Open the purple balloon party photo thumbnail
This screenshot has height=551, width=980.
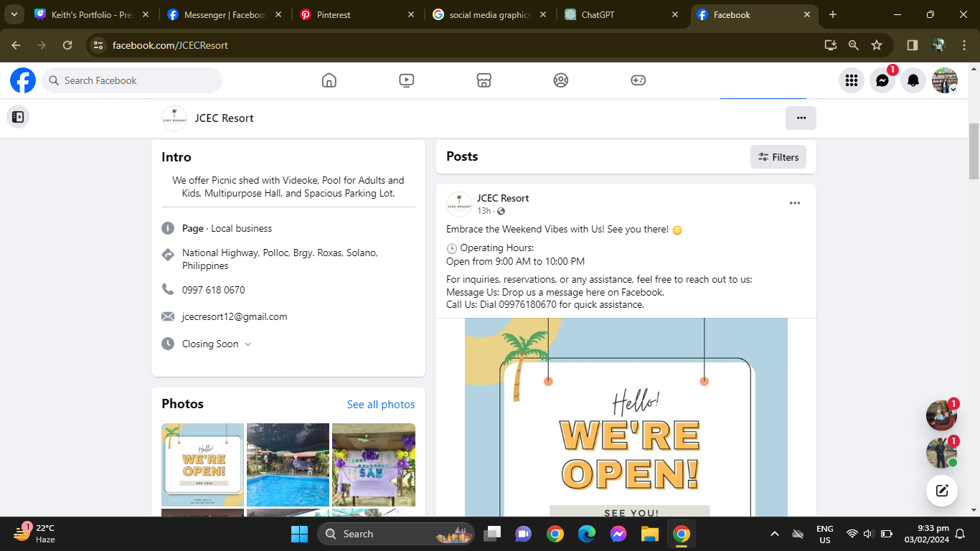click(373, 464)
